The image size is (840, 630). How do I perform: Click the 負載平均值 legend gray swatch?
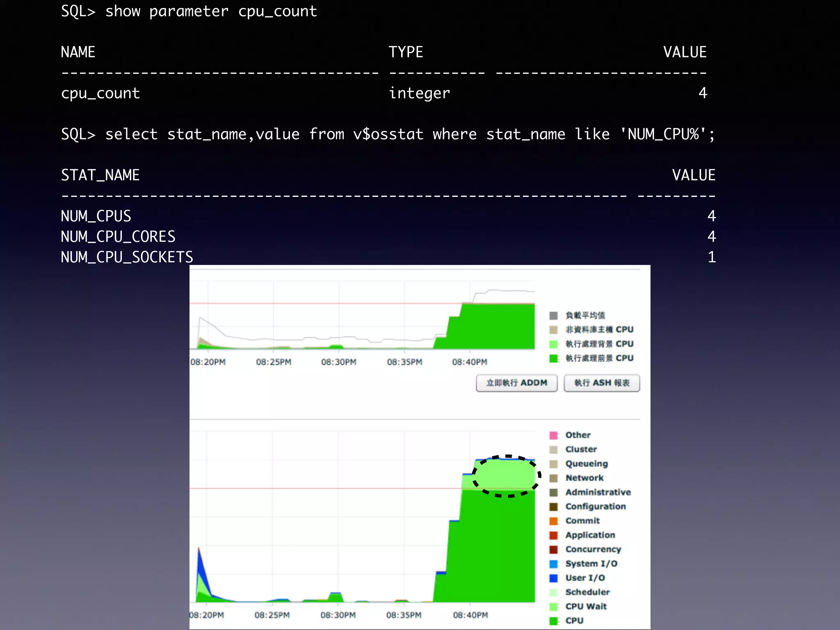coord(553,315)
